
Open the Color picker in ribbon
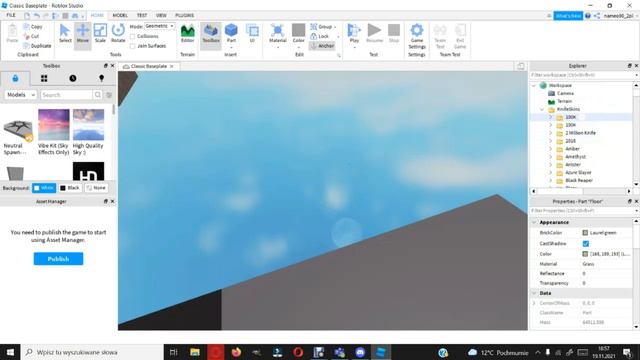click(x=298, y=33)
